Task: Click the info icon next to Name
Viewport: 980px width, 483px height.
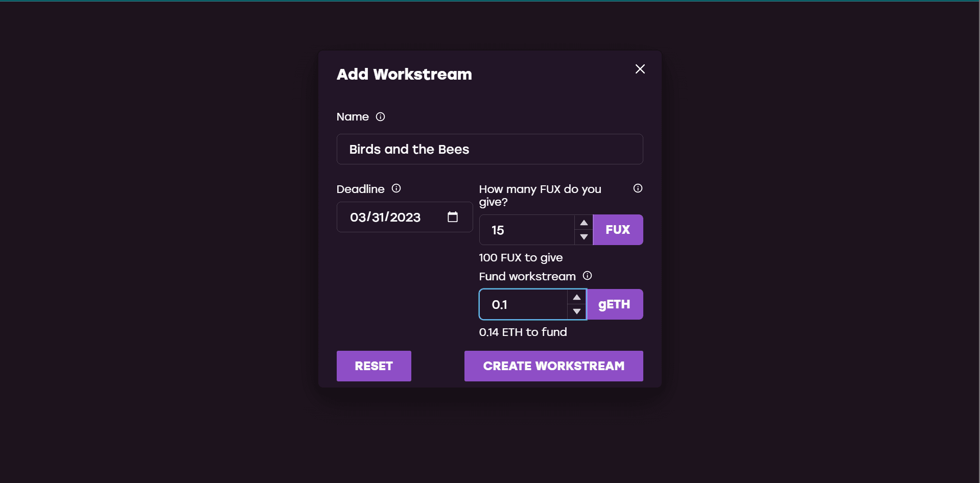Action: click(x=380, y=117)
